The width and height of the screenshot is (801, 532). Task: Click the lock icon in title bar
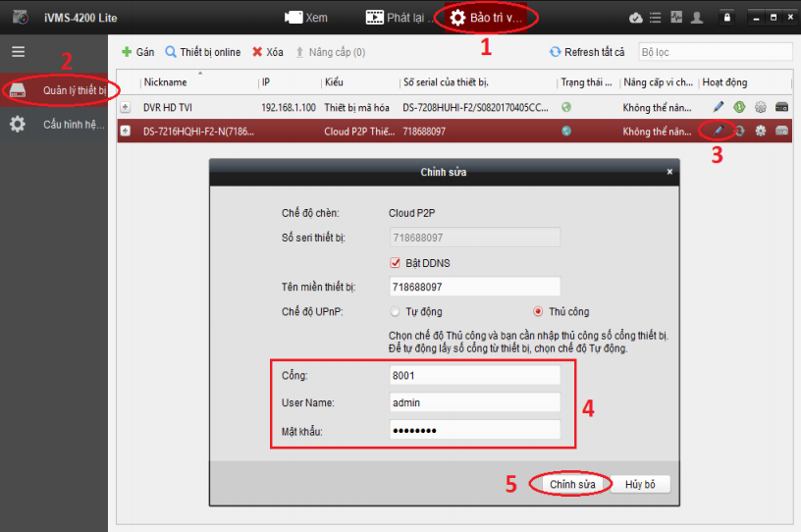click(726, 18)
